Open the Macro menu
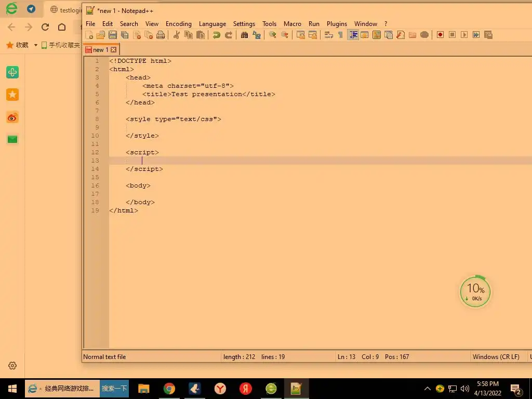Viewport: 532px width, 399px height. [292, 24]
